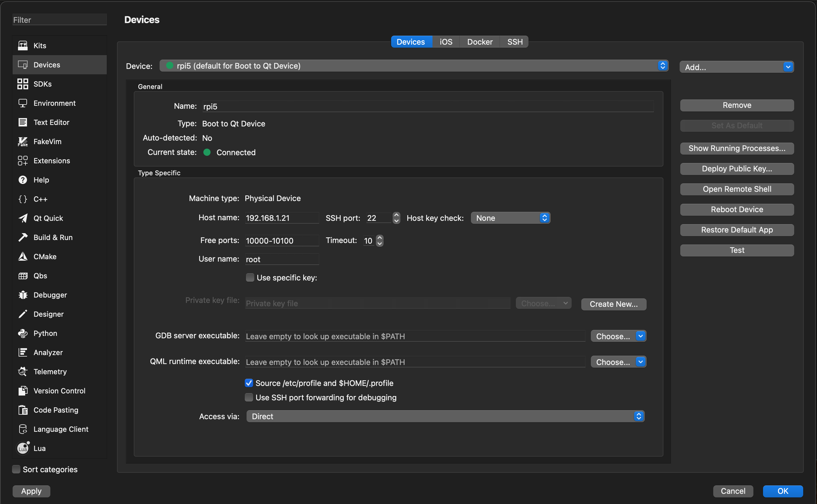This screenshot has height=504, width=817.
Task: Click the GDB server executable field
Action: click(415, 336)
